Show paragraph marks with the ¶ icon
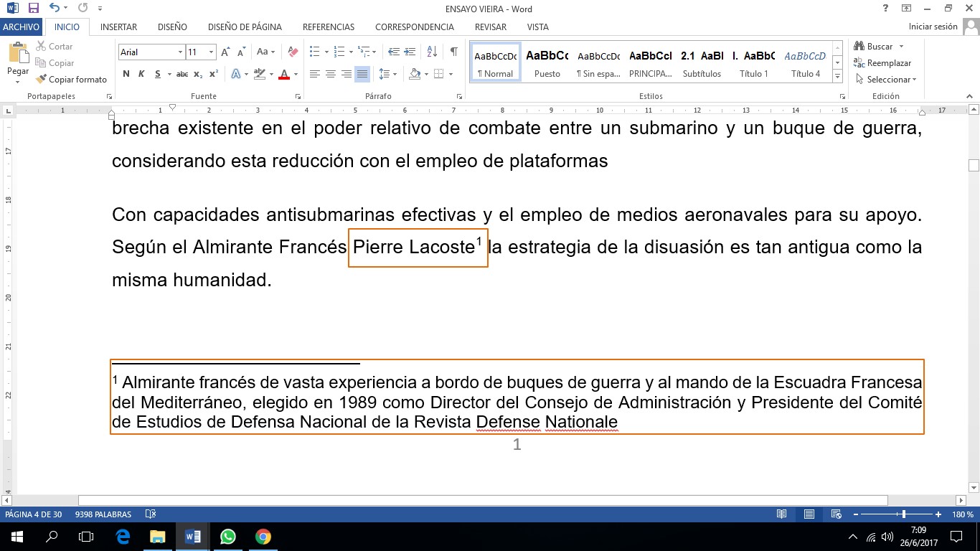Screen dimensions: 980x551 pyautogui.click(x=452, y=52)
